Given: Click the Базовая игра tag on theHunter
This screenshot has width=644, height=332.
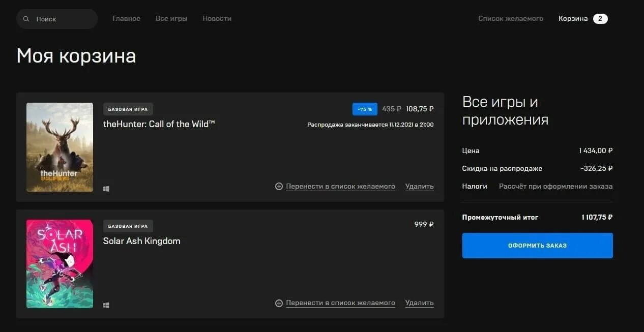Looking at the screenshot, I should [128, 109].
